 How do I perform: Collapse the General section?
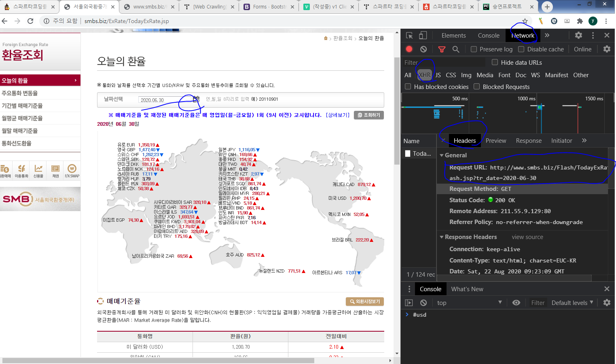click(x=442, y=155)
